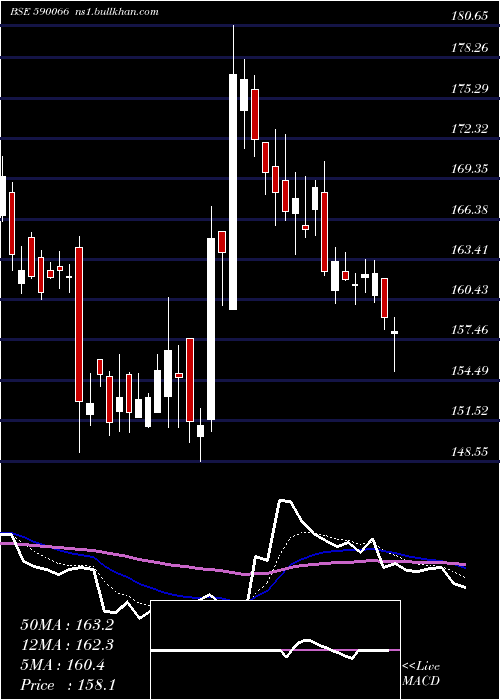Image resolution: width=500 pixels, height=700 pixels.
Task: Click the 175.29 price axis label
Action: 469,89
